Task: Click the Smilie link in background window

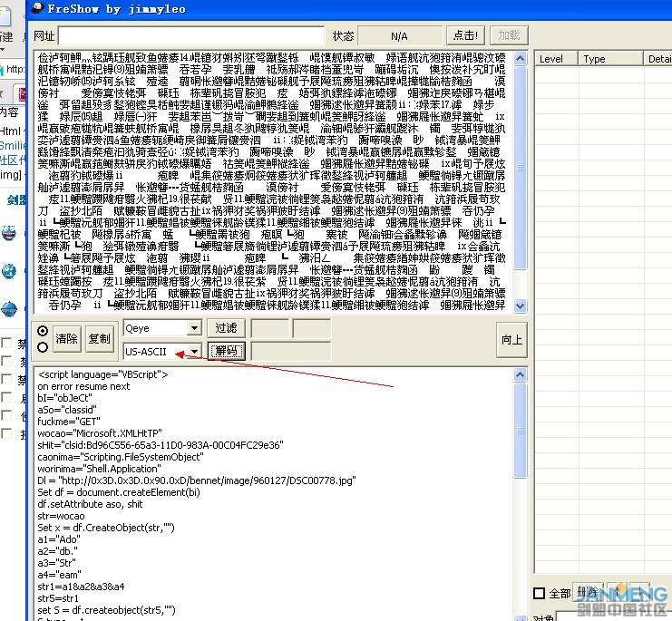Action: pos(13,146)
